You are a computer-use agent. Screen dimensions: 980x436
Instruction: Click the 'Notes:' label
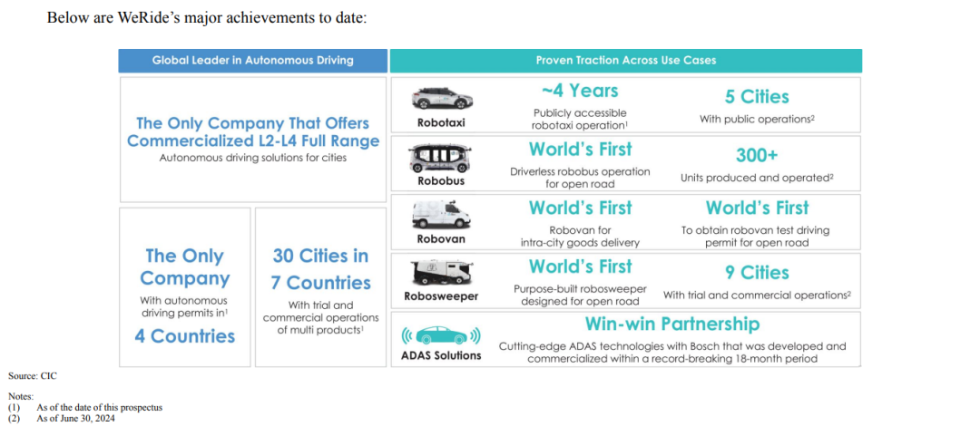pyautogui.click(x=21, y=396)
